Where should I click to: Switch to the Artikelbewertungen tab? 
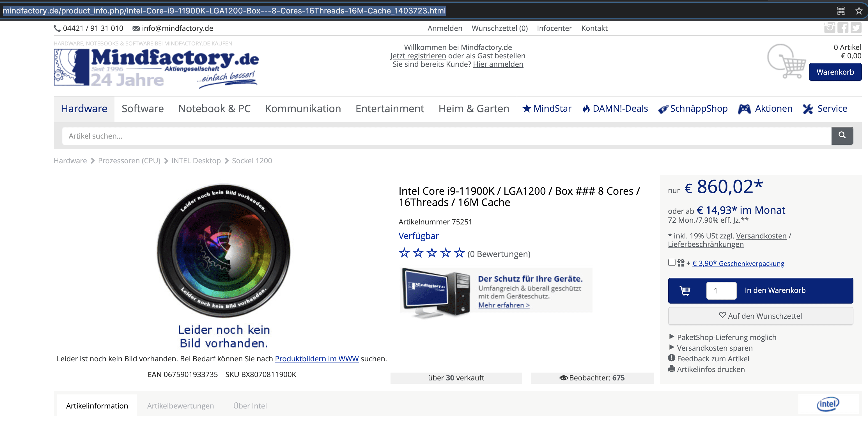180,405
